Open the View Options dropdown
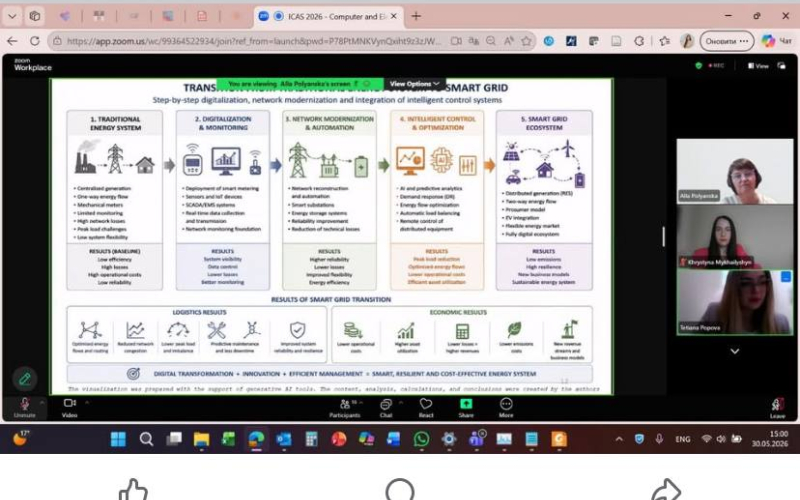The height and width of the screenshot is (500, 800). 414,84
